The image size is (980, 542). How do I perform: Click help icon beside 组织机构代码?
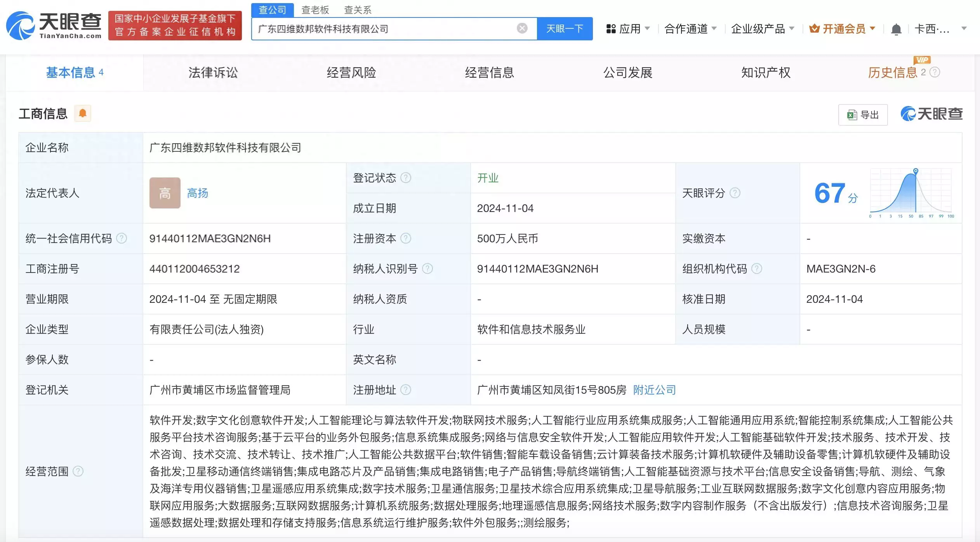pyautogui.click(x=756, y=269)
